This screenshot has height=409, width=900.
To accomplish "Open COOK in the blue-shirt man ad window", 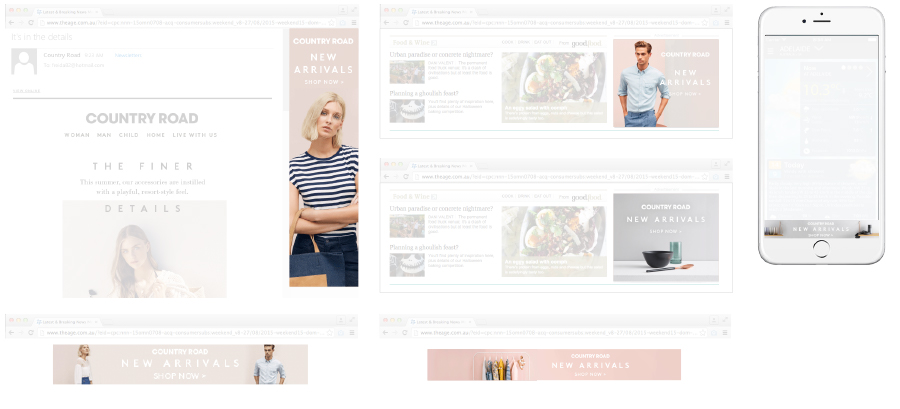I will 507,42.
